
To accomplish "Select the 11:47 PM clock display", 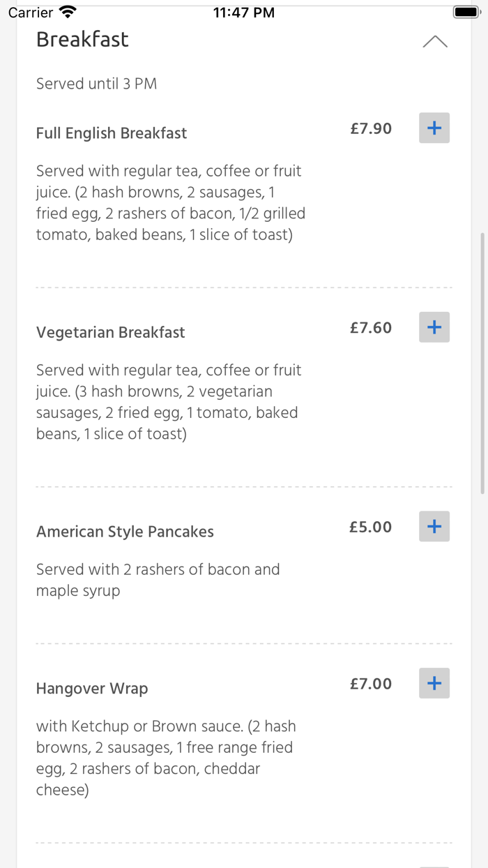I will (243, 11).
